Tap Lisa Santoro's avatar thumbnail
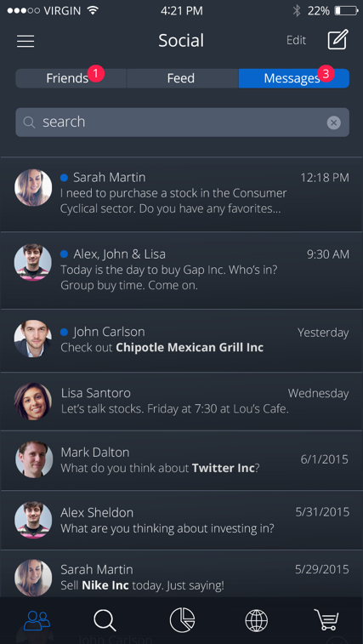This screenshot has width=363, height=644. (x=33, y=402)
